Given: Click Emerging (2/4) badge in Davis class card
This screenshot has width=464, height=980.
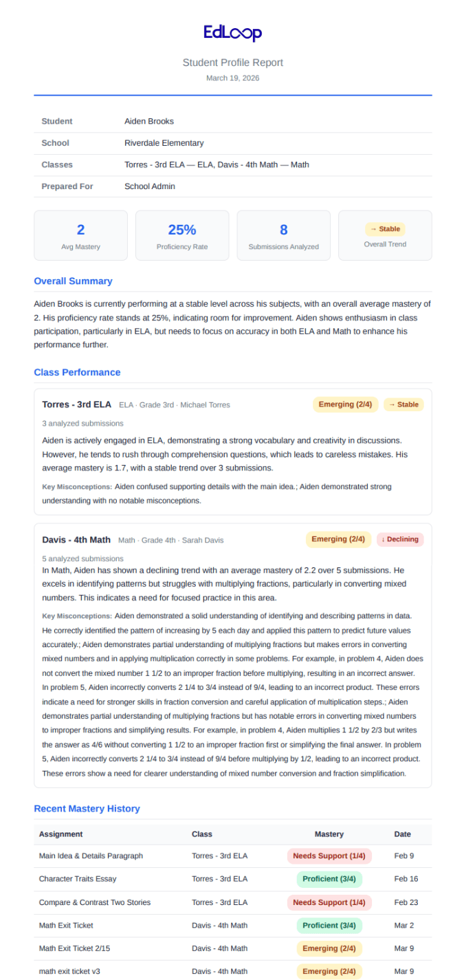Looking at the screenshot, I should 338,539.
